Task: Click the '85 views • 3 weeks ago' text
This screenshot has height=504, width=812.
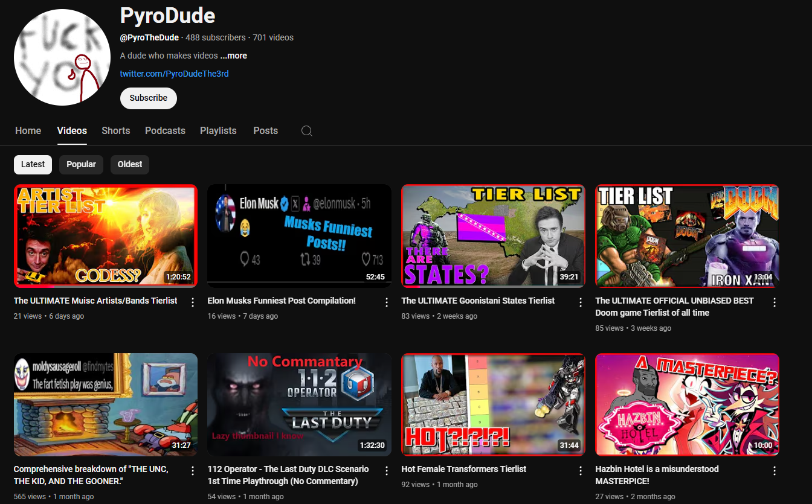Action: coord(633,328)
